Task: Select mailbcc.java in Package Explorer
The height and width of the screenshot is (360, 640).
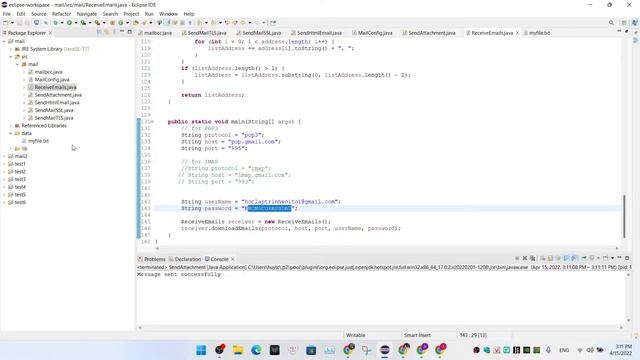Action: [x=49, y=72]
